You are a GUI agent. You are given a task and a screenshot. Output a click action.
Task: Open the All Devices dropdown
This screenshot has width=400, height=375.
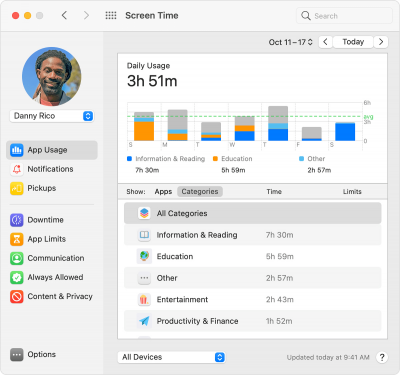coord(171,357)
